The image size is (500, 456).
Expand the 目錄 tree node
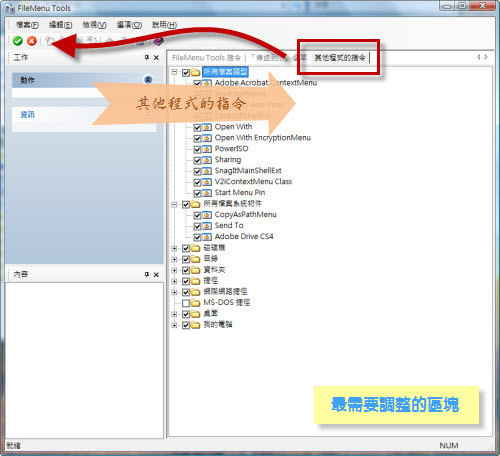pos(174,259)
